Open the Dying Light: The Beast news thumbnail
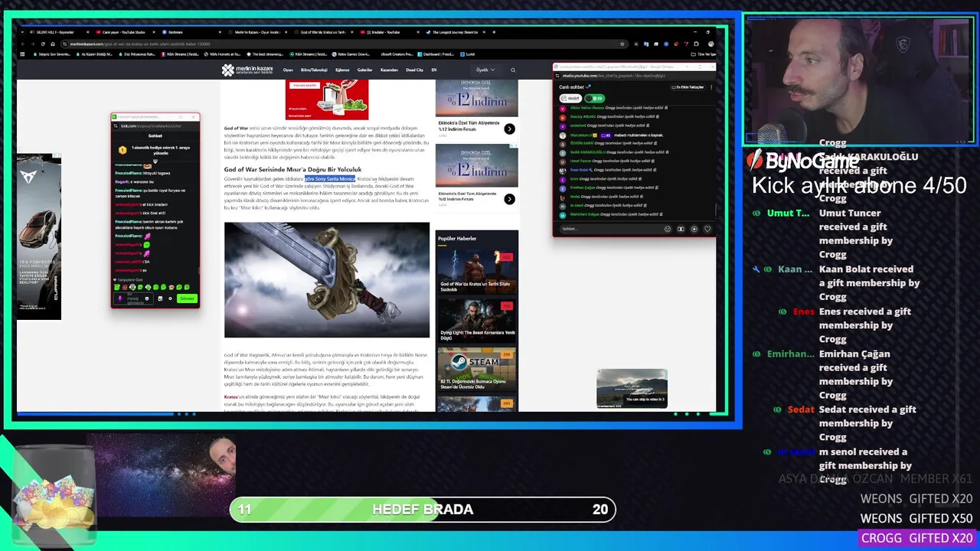The image size is (980, 551). tap(476, 320)
